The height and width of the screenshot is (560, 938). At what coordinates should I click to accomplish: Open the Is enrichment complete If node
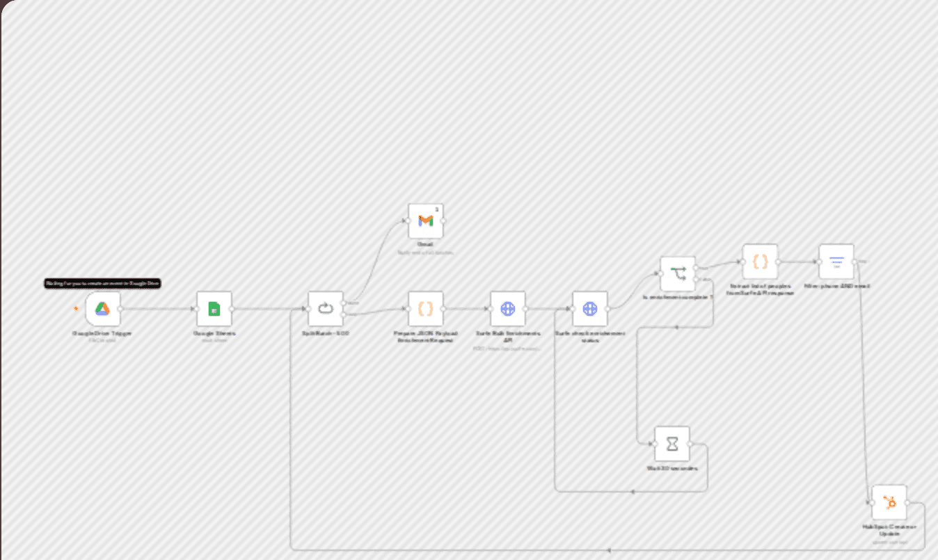678,273
